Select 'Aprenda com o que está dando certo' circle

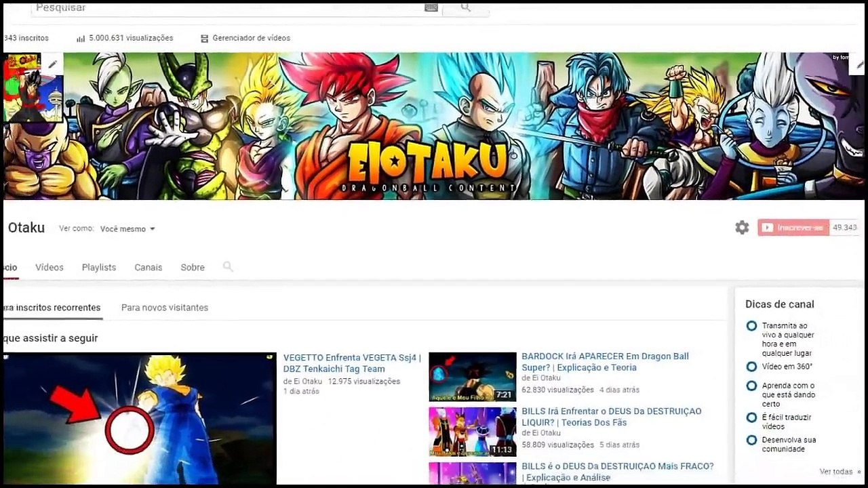[x=751, y=386]
